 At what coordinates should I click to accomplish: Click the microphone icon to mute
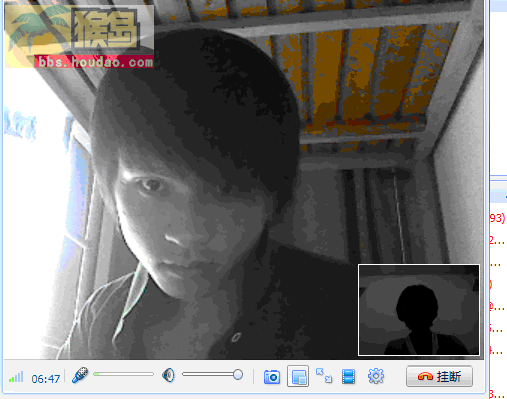80,375
